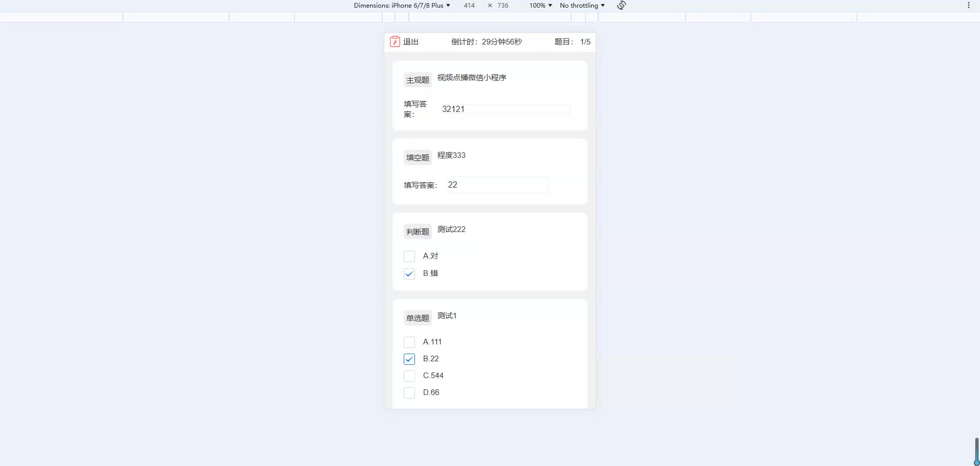The height and width of the screenshot is (466, 980).
Task: Click the fill-in answer field containing 22
Action: [x=497, y=184]
